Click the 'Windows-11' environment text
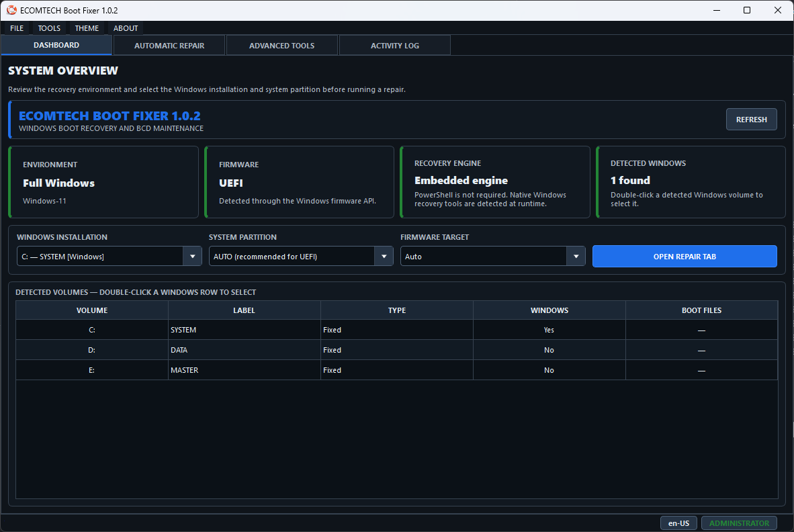 point(44,201)
